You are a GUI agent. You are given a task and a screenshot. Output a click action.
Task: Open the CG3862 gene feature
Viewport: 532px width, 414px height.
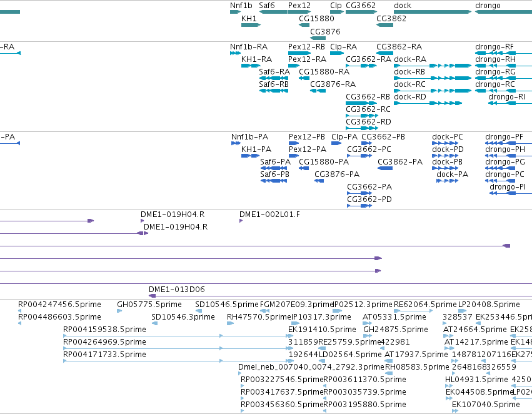(x=384, y=25)
